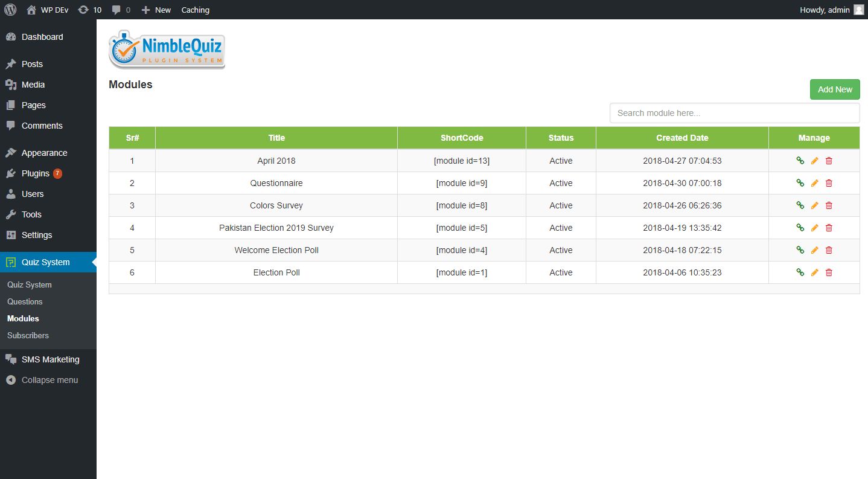868x479 pixels.
Task: Click the Plugins update count badge 7
Action: point(57,173)
